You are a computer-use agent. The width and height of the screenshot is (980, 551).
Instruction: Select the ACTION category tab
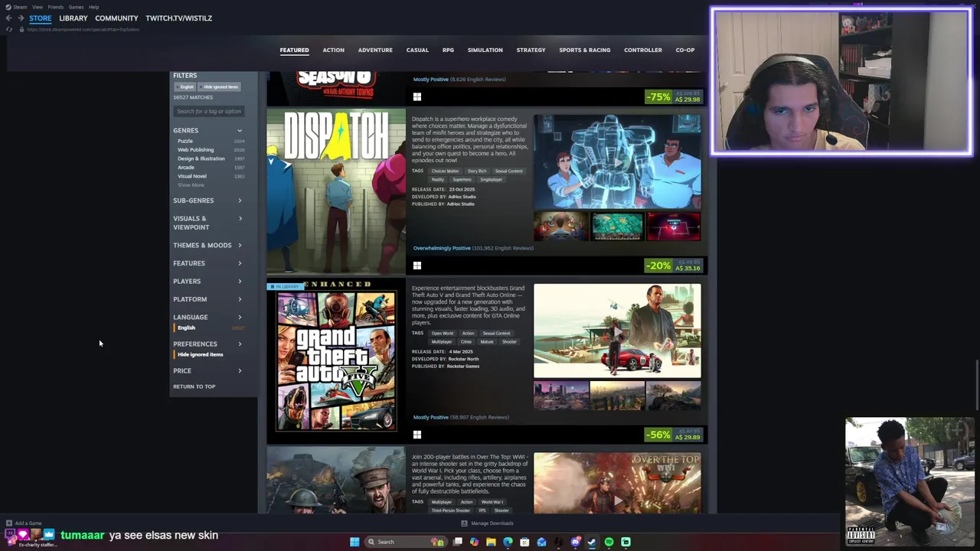pos(333,51)
